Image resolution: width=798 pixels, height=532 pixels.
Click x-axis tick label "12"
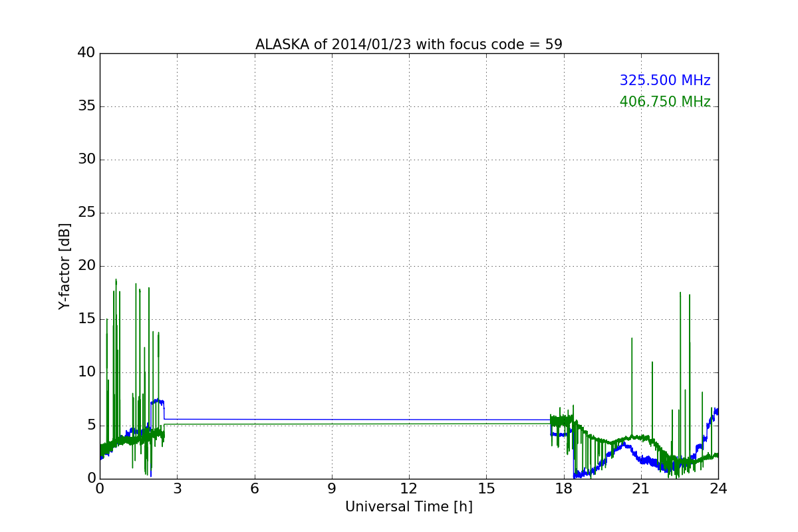[x=409, y=489]
